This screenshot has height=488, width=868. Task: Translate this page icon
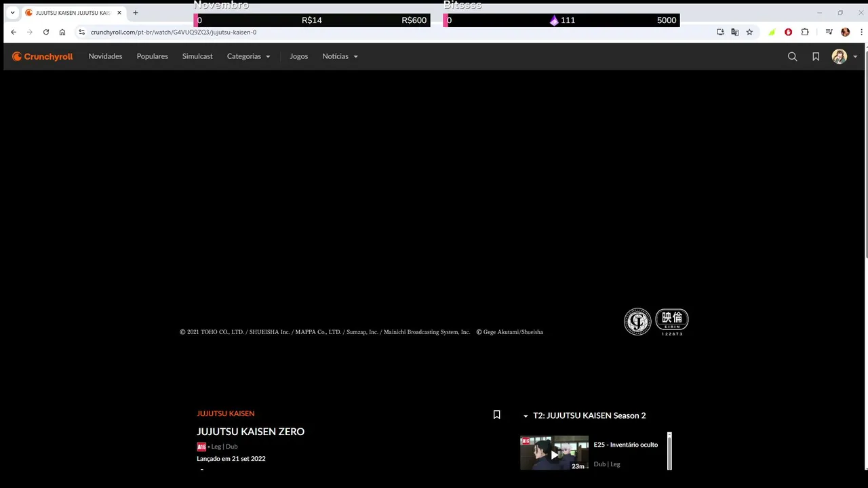[735, 32]
